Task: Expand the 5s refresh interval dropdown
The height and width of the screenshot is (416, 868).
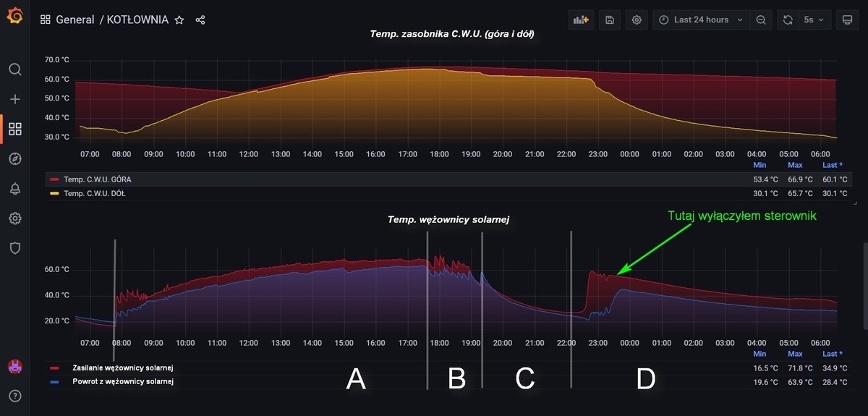Action: click(814, 20)
